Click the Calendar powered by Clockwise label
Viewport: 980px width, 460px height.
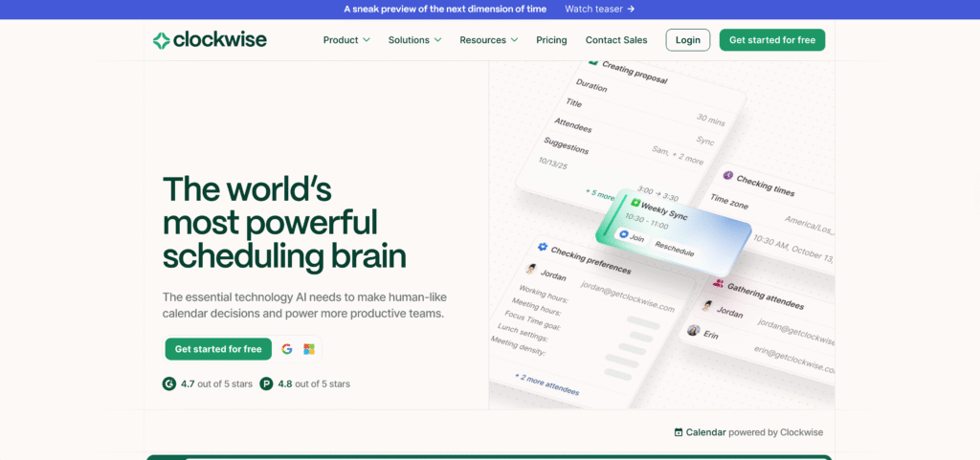[748, 432]
